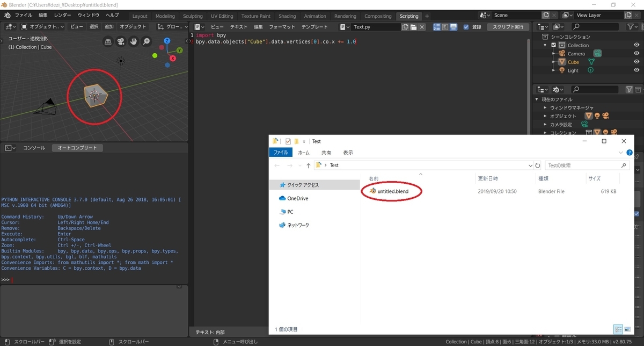Hide Light using its eye icon
Image resolution: width=644 pixels, height=346 pixels.
(x=636, y=70)
